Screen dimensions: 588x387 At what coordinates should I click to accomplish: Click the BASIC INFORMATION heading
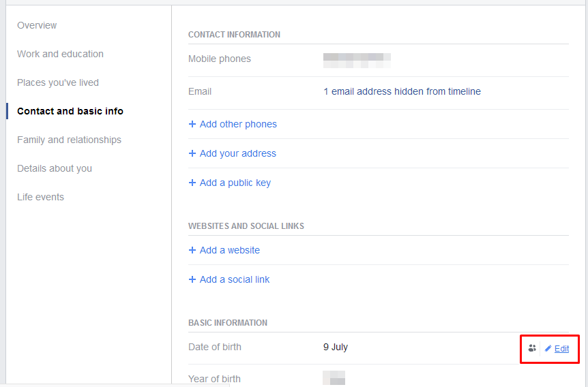[228, 322]
